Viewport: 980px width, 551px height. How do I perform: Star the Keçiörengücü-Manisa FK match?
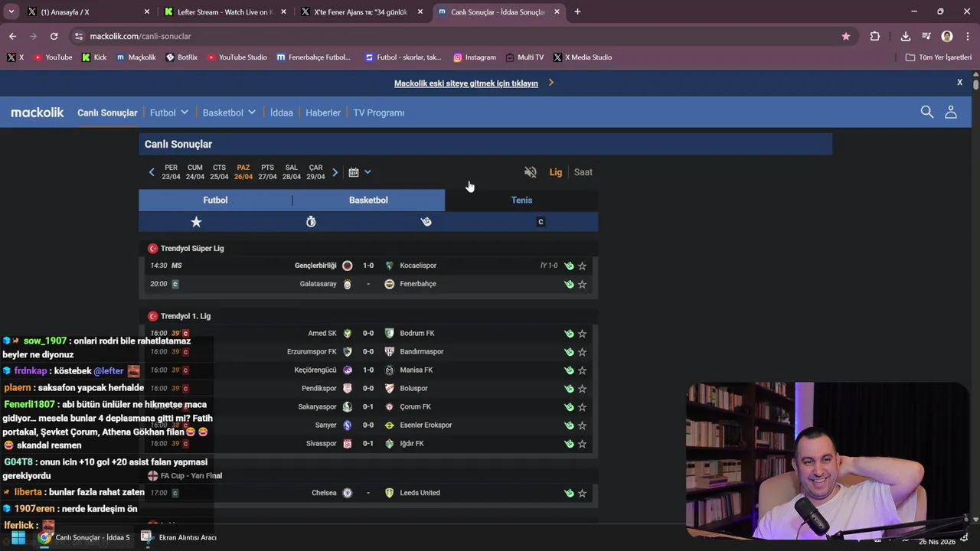tap(582, 370)
